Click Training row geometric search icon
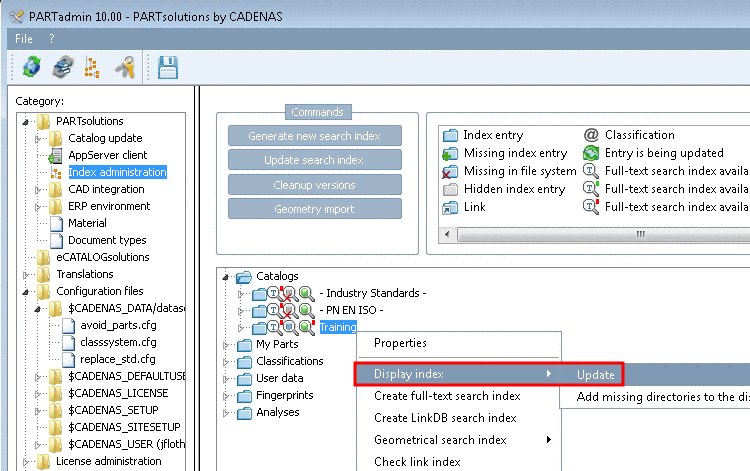 [289, 328]
